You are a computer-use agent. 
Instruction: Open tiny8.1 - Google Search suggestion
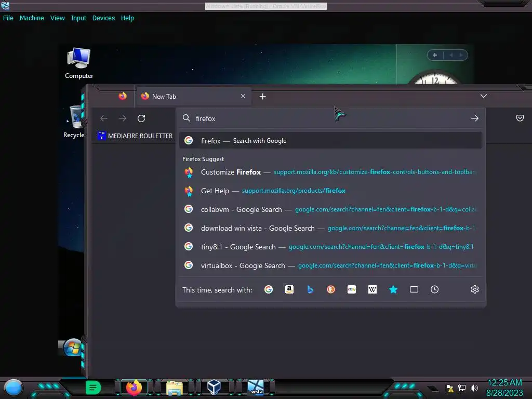coord(331,247)
